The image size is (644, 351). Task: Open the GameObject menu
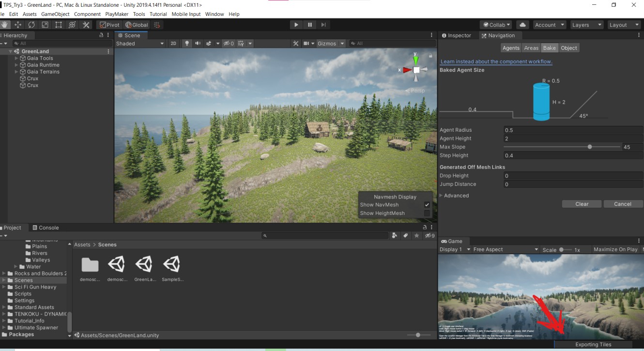point(55,14)
